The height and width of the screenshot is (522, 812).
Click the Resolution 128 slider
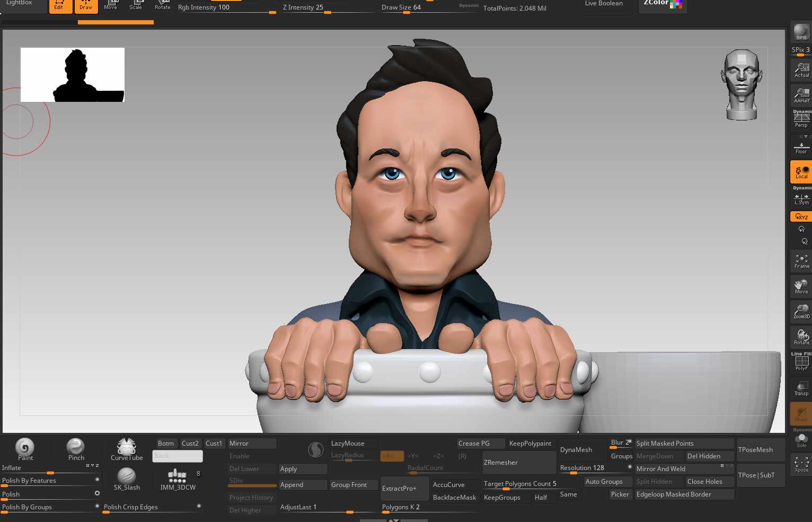595,468
